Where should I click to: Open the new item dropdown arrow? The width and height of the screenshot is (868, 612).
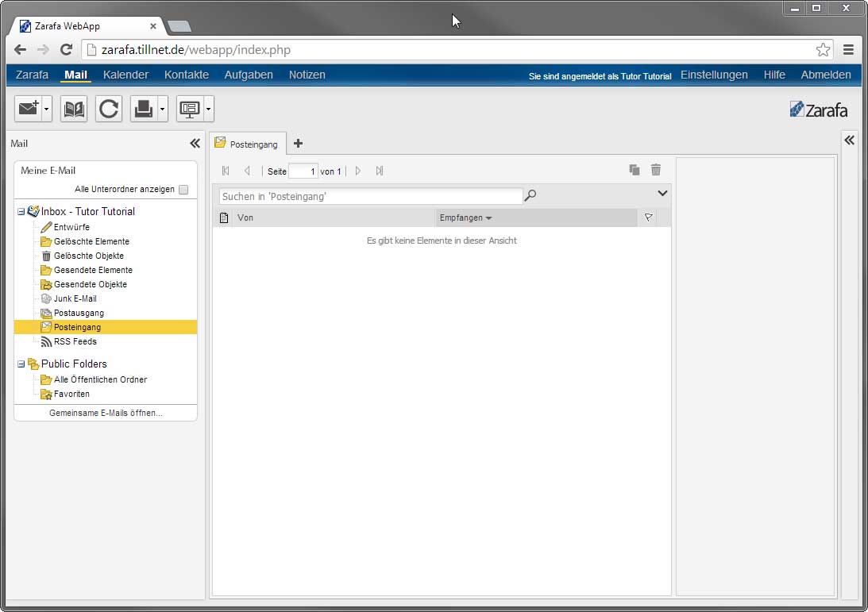pyautogui.click(x=47, y=109)
